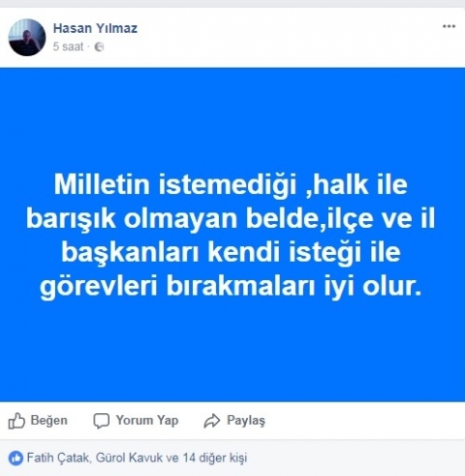Click the blue like reaction icon
Screen dimensions: 465x476
[x=15, y=459]
